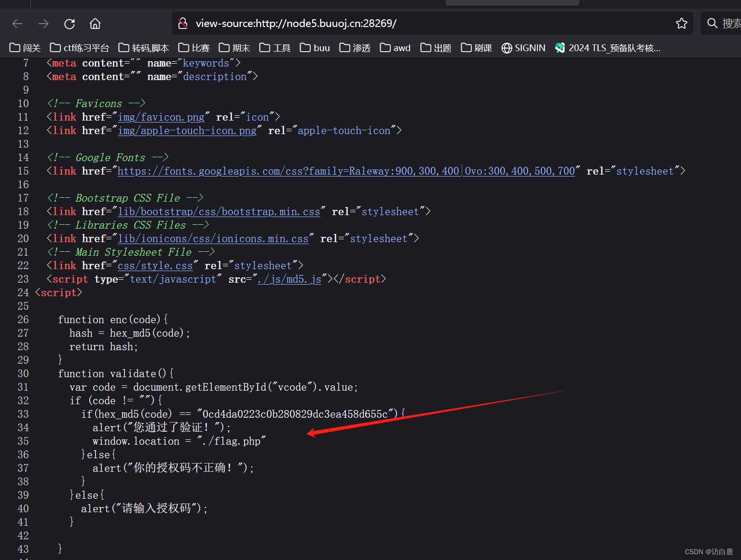The image size is (741, 560).
Task: Open the 2024 TLS_预备队考核 bookmark
Action: (x=608, y=48)
